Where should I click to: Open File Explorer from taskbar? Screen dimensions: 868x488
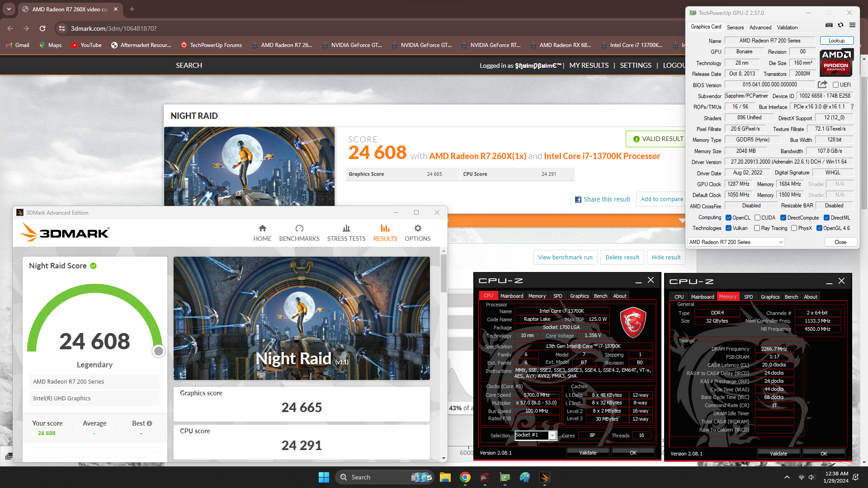click(445, 477)
